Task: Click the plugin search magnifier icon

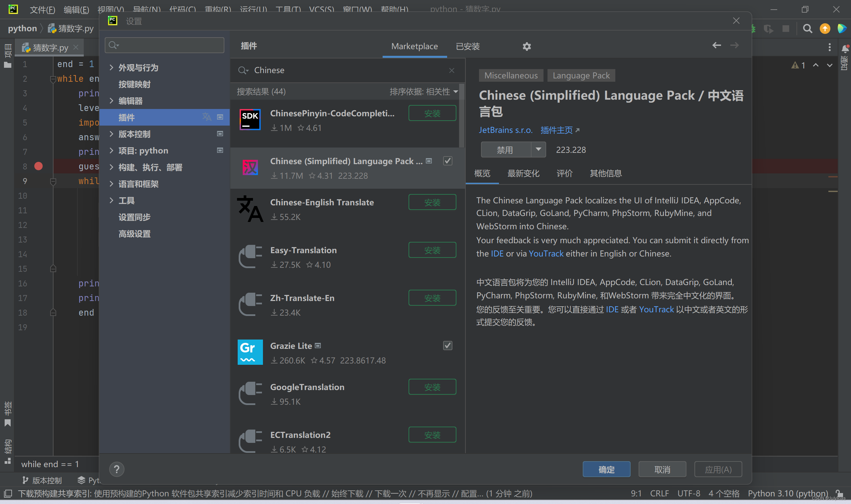Action: [x=243, y=70]
